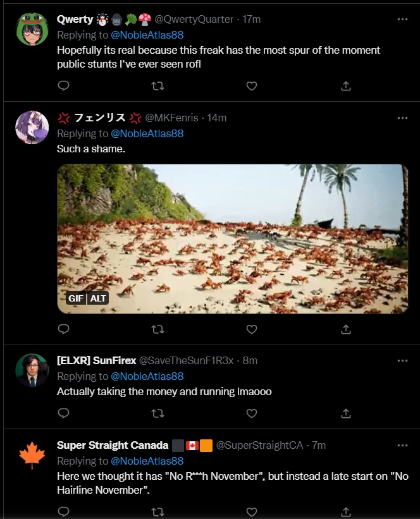Share the SunFirex tweet
Image resolution: width=420 pixels, height=519 pixels.
pos(346,413)
